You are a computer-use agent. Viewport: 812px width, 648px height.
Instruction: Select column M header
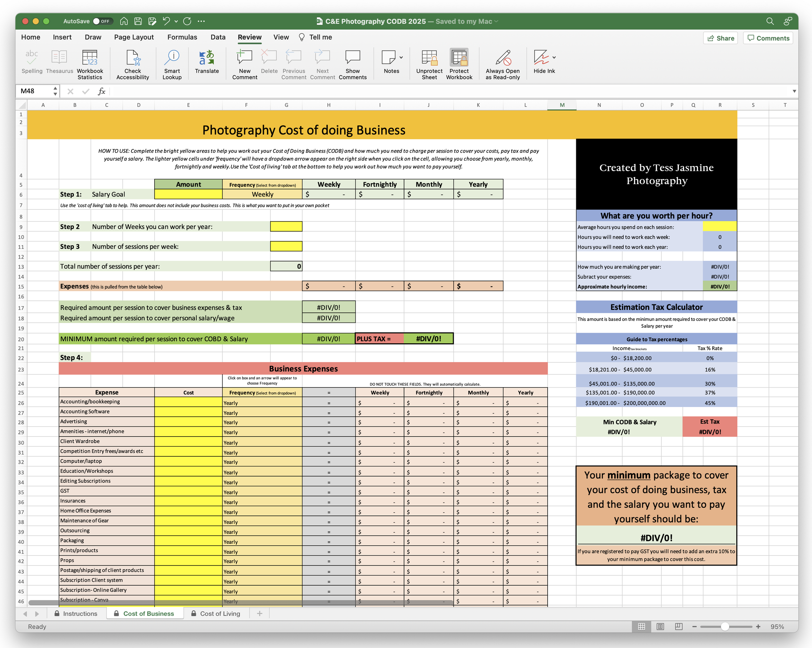[x=562, y=105]
